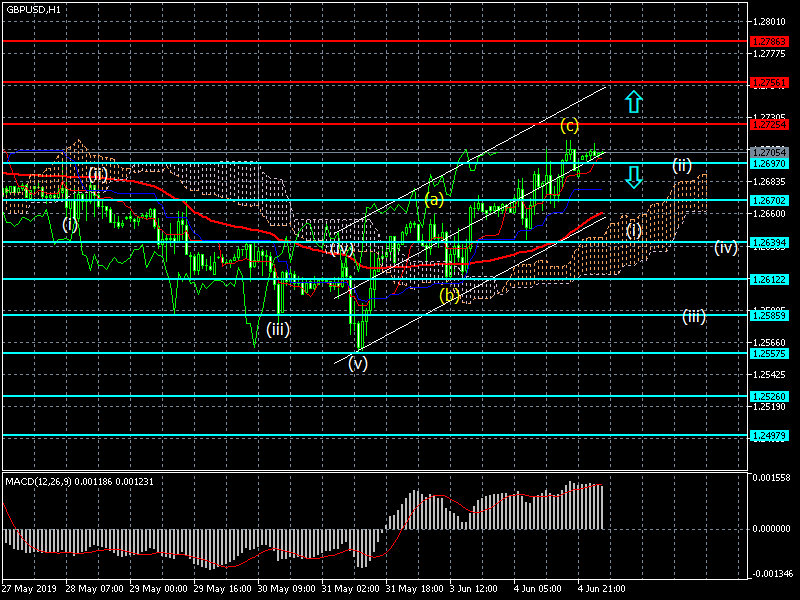This screenshot has height=600, width=800.
Task: Select the red 1.27561 price tag
Action: pyautogui.click(x=769, y=83)
